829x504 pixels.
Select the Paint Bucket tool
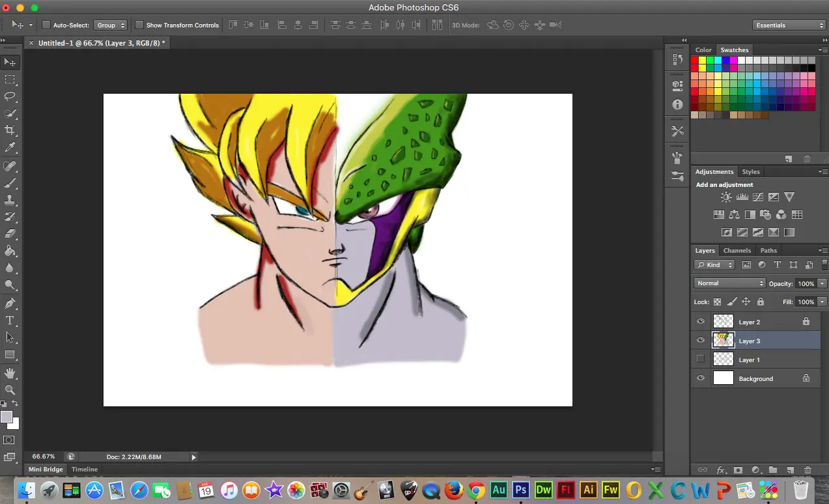(10, 251)
